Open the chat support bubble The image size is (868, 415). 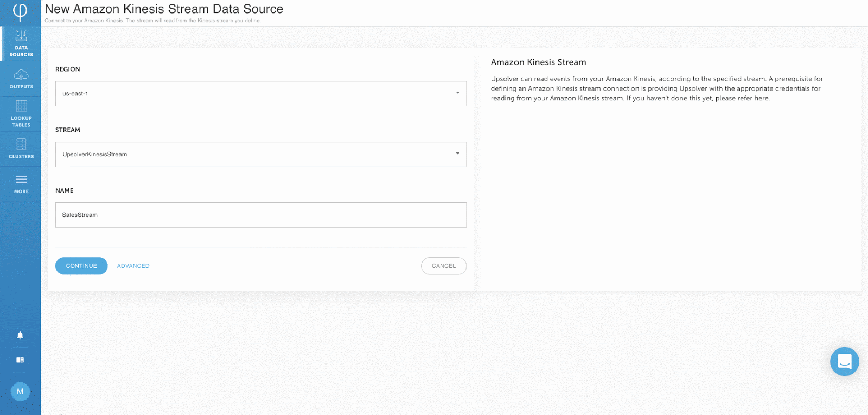pyautogui.click(x=844, y=361)
